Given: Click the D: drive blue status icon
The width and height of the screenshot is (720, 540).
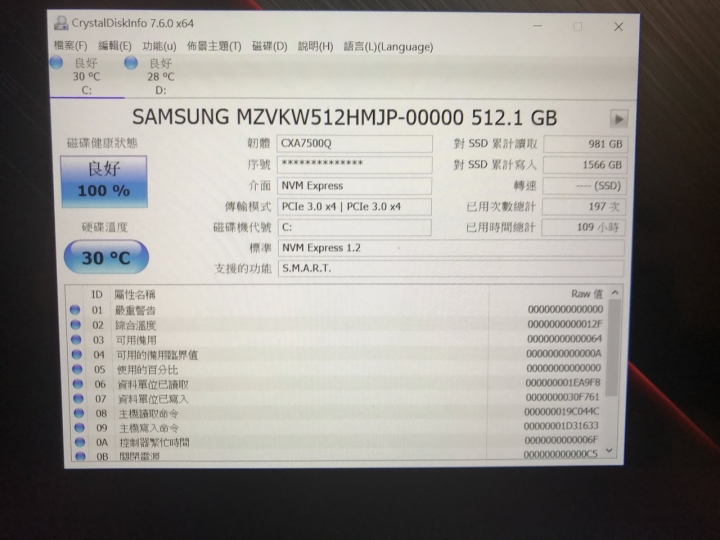Looking at the screenshot, I should click(x=131, y=62).
